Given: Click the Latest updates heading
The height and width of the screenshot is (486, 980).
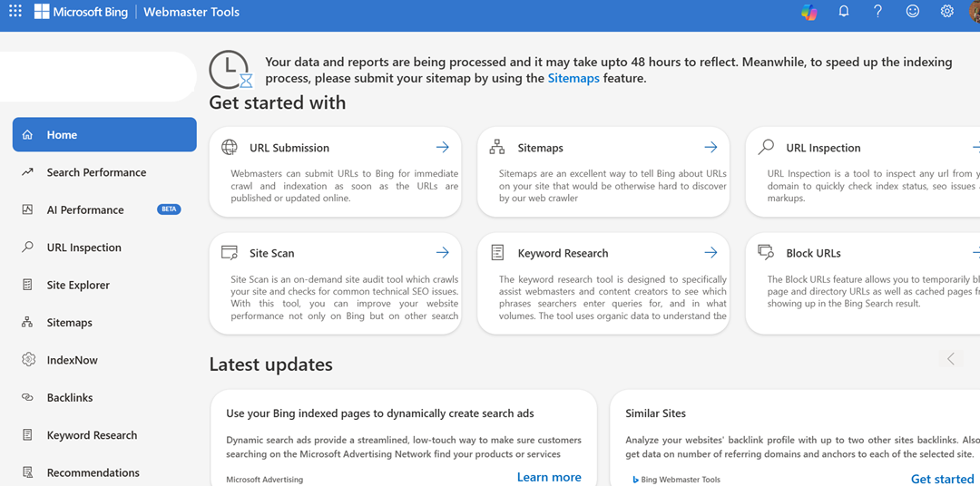Looking at the screenshot, I should [270, 364].
